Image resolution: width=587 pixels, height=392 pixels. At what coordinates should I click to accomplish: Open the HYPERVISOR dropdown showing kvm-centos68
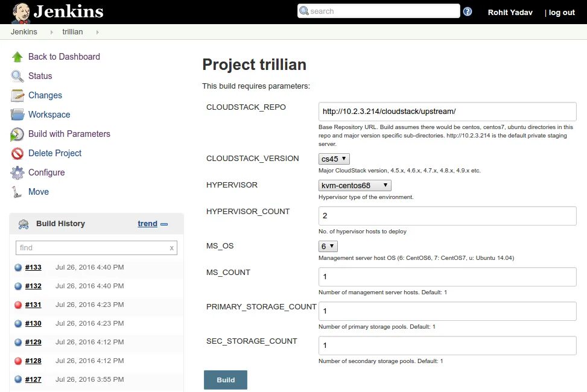(x=355, y=185)
